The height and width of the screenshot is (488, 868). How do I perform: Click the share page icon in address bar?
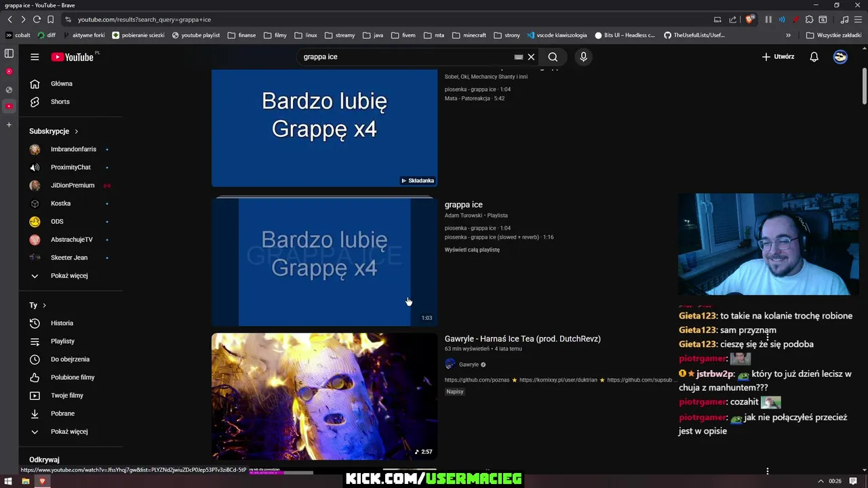tap(732, 20)
